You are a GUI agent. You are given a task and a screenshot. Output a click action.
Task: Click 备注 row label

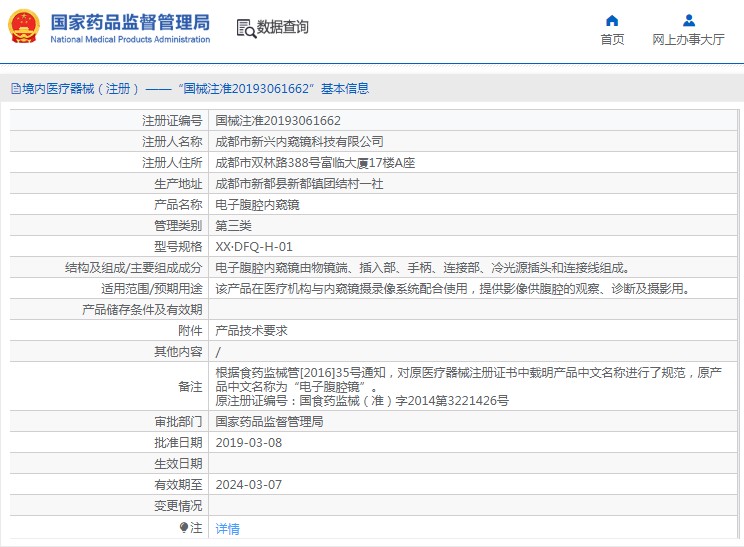tap(190, 387)
